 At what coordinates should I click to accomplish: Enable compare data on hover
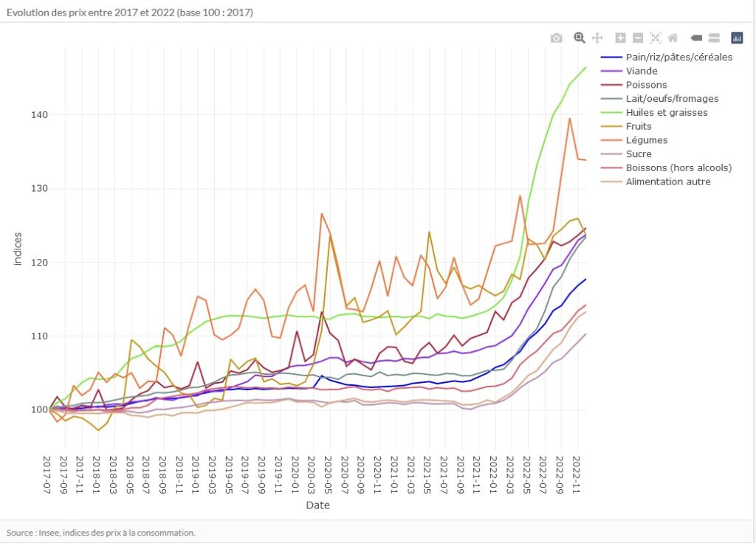coord(713,38)
